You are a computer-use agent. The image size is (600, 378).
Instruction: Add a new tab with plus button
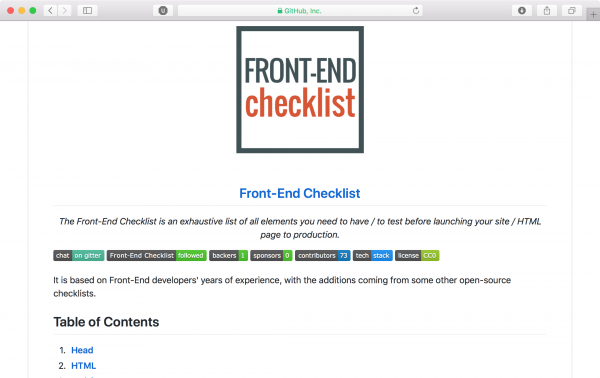593,15
